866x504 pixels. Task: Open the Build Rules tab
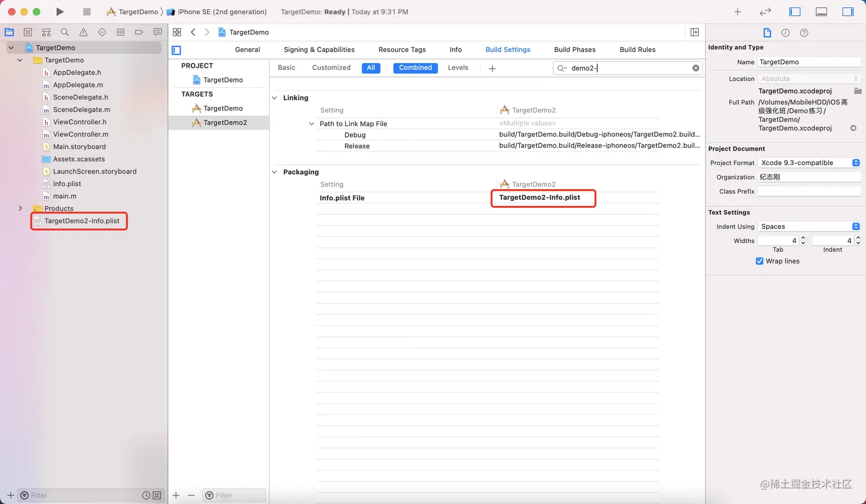pyautogui.click(x=637, y=50)
